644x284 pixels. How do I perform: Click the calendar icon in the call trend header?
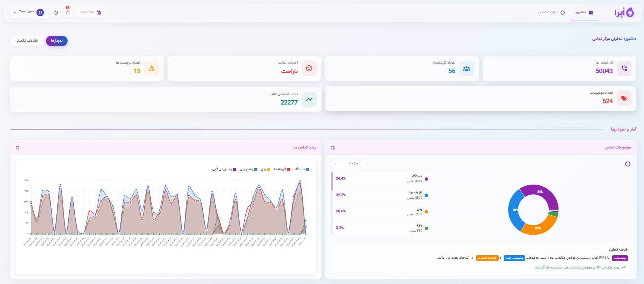[18, 148]
